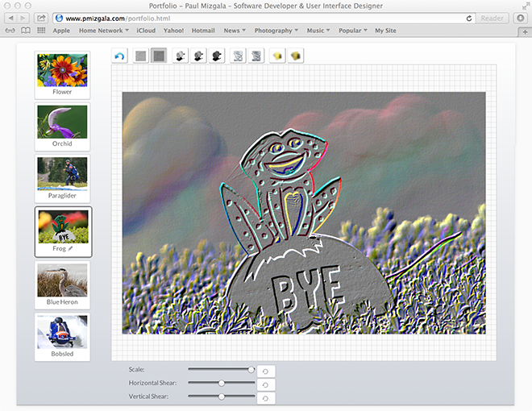Apply the darkest figure filter icon

217,56
